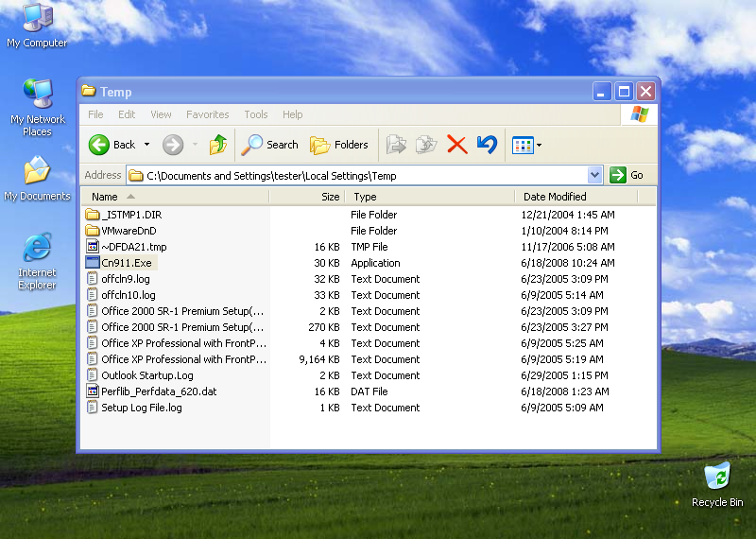Click the blue Undo arrow icon
This screenshot has width=756, height=539.
click(x=487, y=145)
